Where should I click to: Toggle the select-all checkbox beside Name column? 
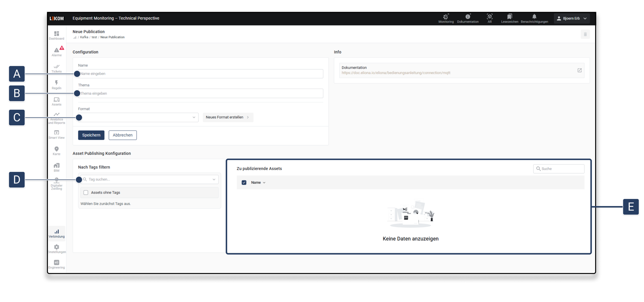click(244, 182)
